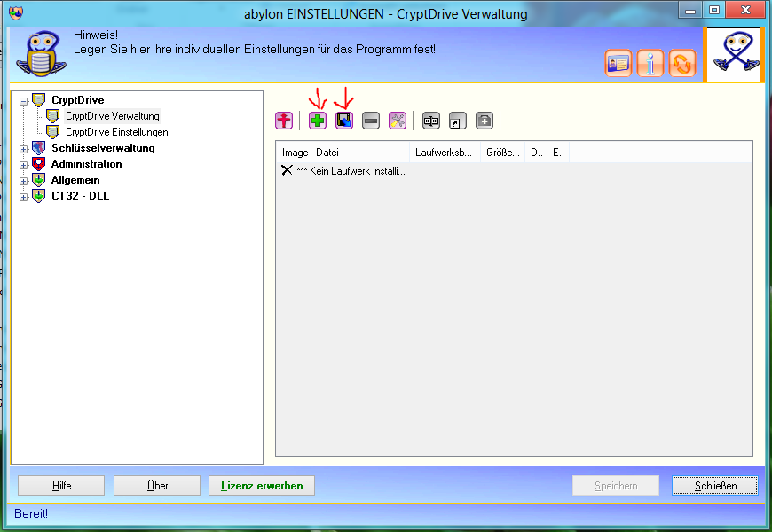Click the title bar application icon
772x532 pixels.
point(16,12)
